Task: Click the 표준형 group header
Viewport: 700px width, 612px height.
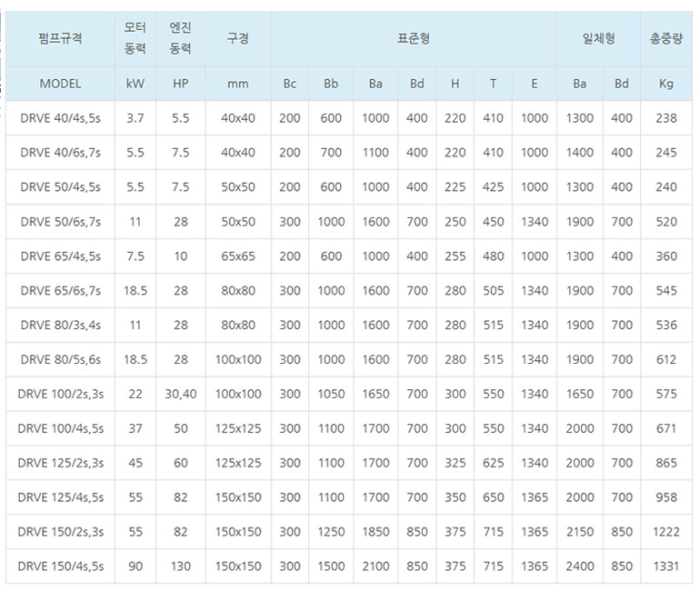Action: point(414,38)
